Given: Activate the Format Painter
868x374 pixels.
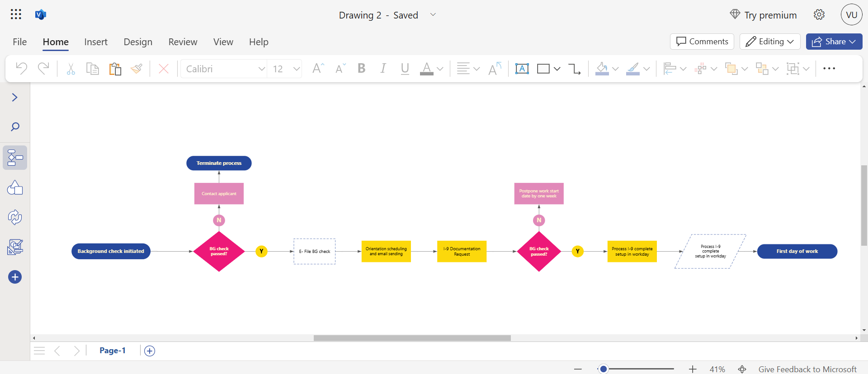Looking at the screenshot, I should [137, 69].
